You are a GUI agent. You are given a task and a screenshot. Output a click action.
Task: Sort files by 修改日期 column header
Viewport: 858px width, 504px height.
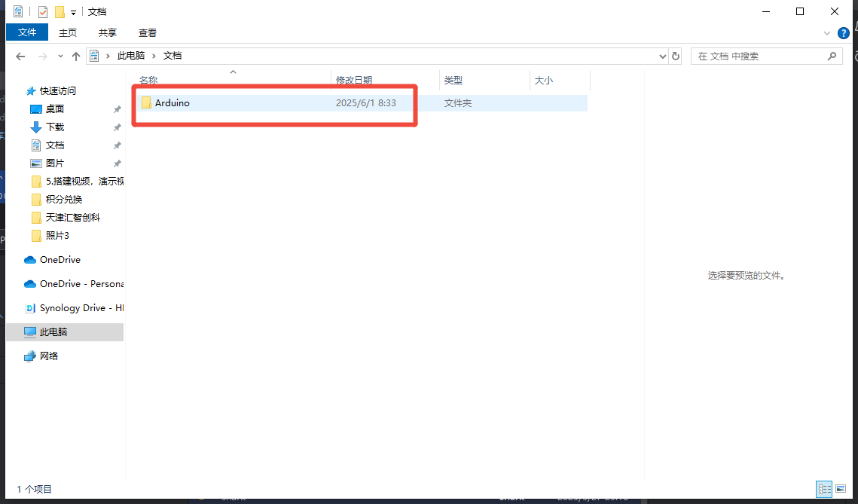pos(354,81)
